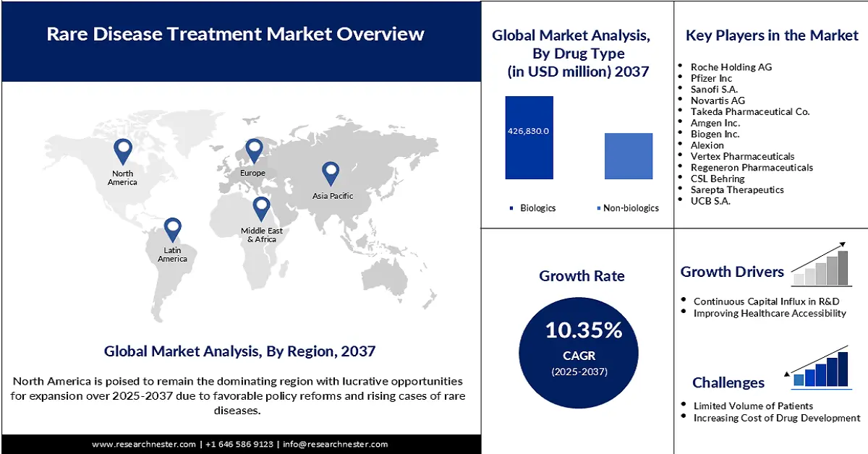
Task: Click the gray Growth Drivers chart icon
Action: coord(821,265)
